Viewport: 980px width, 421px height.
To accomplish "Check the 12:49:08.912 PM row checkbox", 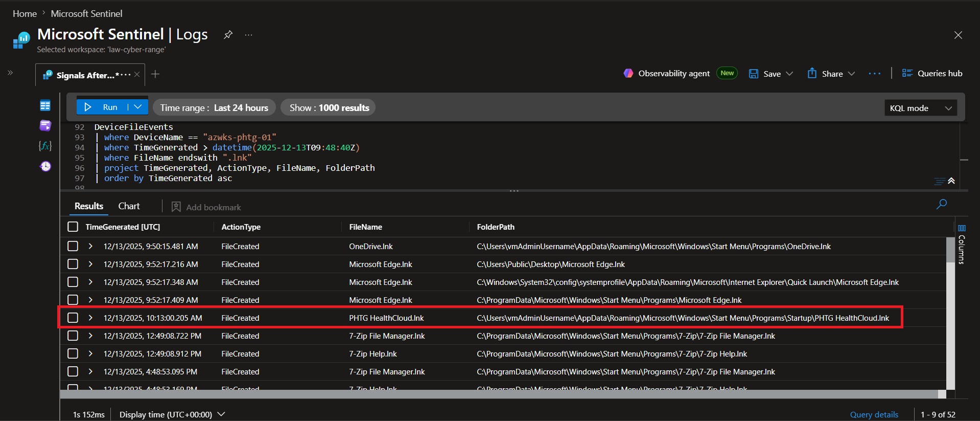I will click(73, 353).
